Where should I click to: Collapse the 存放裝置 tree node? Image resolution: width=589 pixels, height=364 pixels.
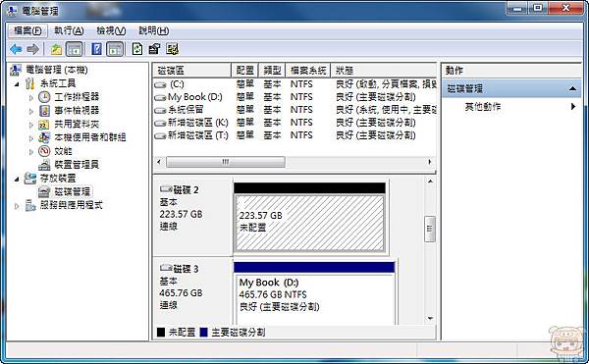17,179
